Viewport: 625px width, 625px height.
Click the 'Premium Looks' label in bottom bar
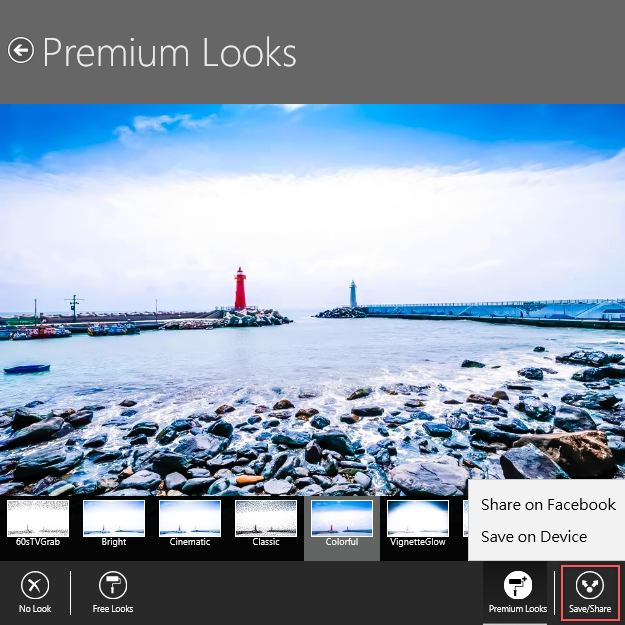click(x=517, y=609)
